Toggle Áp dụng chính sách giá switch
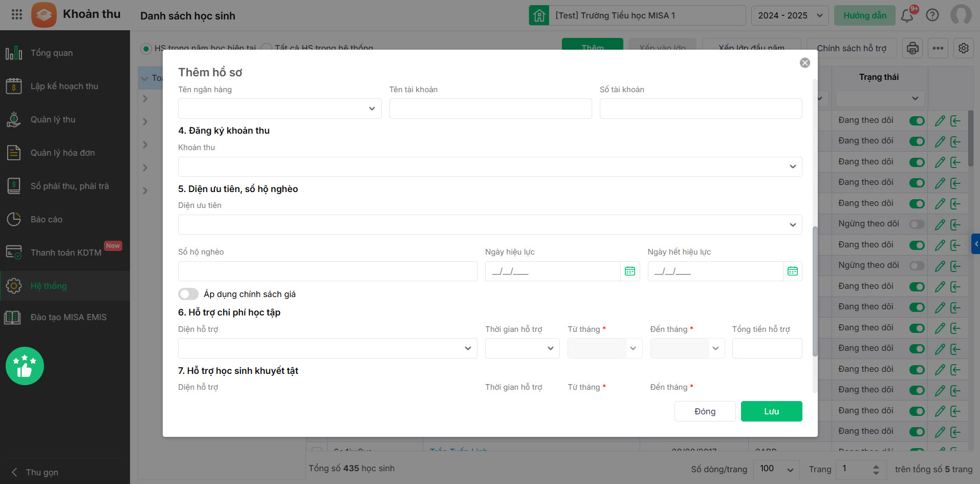The width and height of the screenshot is (980, 484). click(188, 294)
